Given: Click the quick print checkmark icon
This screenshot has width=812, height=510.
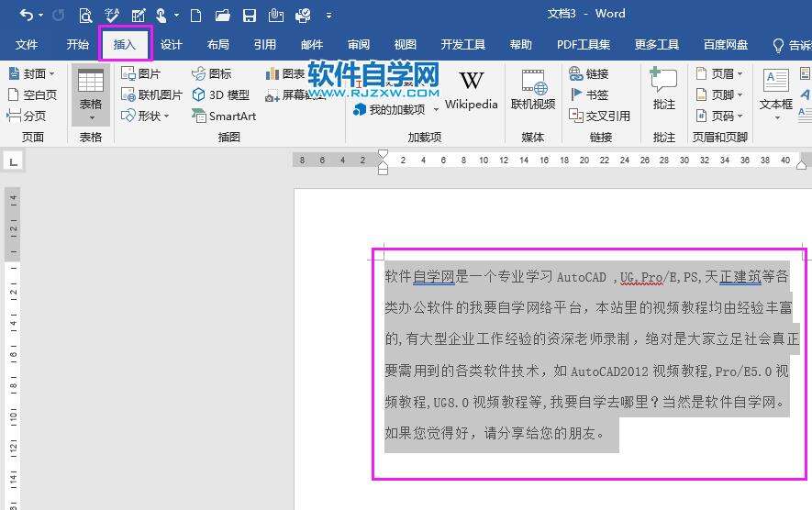Looking at the screenshot, I should click(x=303, y=16).
